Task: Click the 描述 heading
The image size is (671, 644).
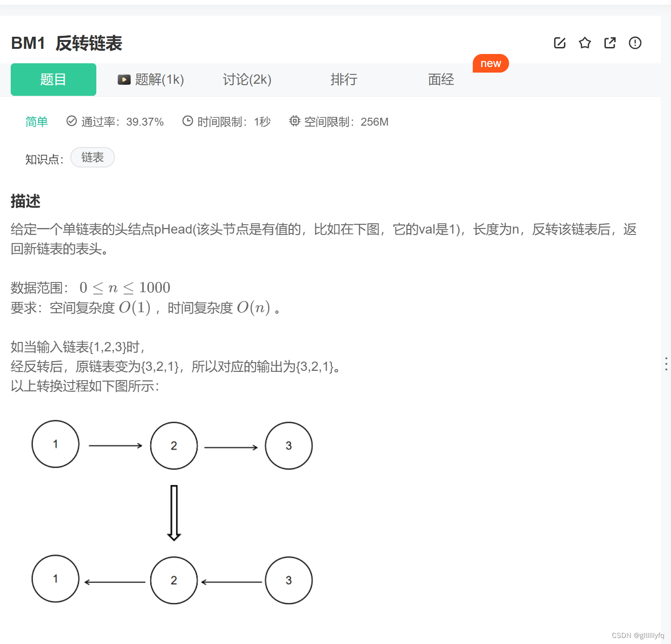Action: point(26,201)
